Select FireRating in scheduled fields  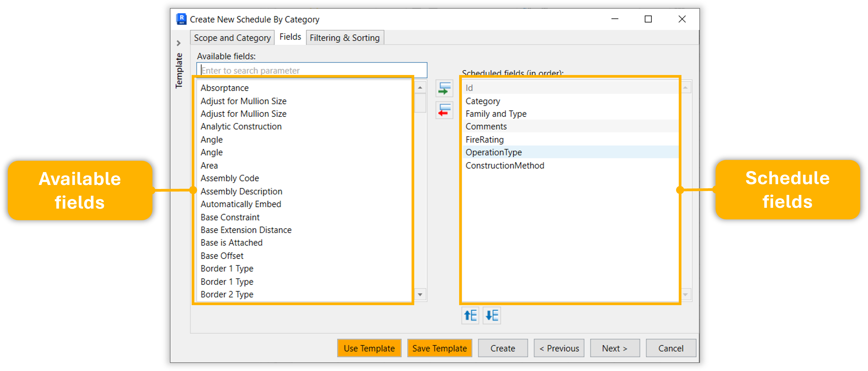pyautogui.click(x=485, y=140)
